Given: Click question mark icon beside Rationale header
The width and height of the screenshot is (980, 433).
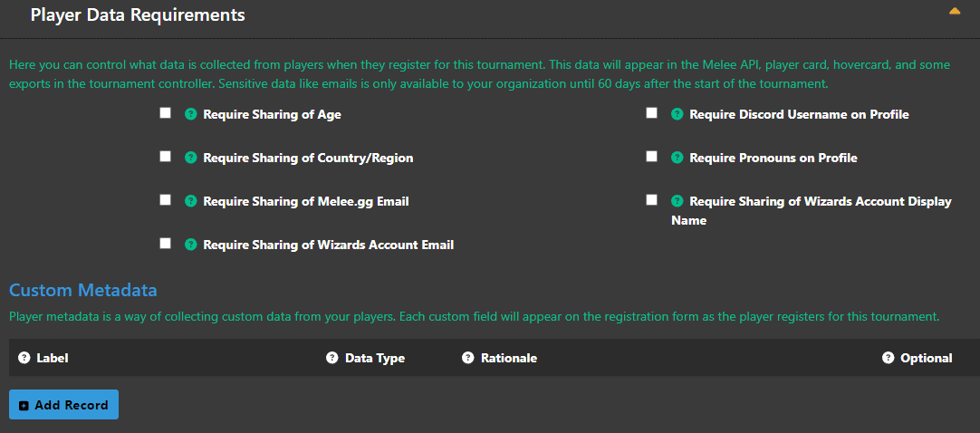Looking at the screenshot, I should 468,358.
